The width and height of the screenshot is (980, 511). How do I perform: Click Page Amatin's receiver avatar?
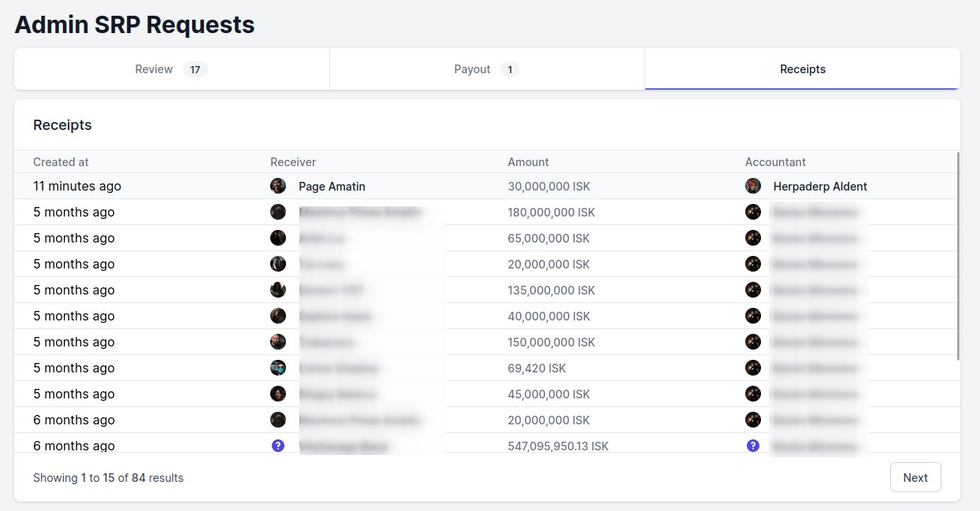278,186
